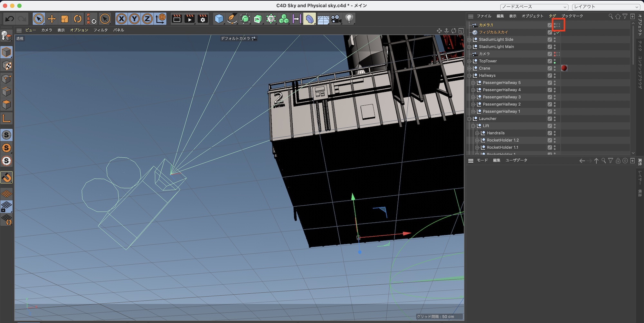Select the spline Pen tool
Screen dimensions: 644x323
(232, 19)
